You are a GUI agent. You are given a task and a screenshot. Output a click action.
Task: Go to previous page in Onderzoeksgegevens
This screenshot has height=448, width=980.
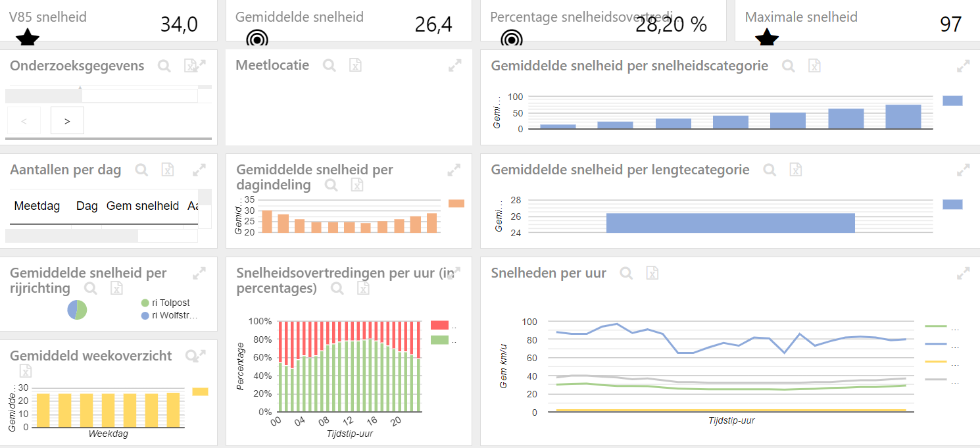(24, 120)
